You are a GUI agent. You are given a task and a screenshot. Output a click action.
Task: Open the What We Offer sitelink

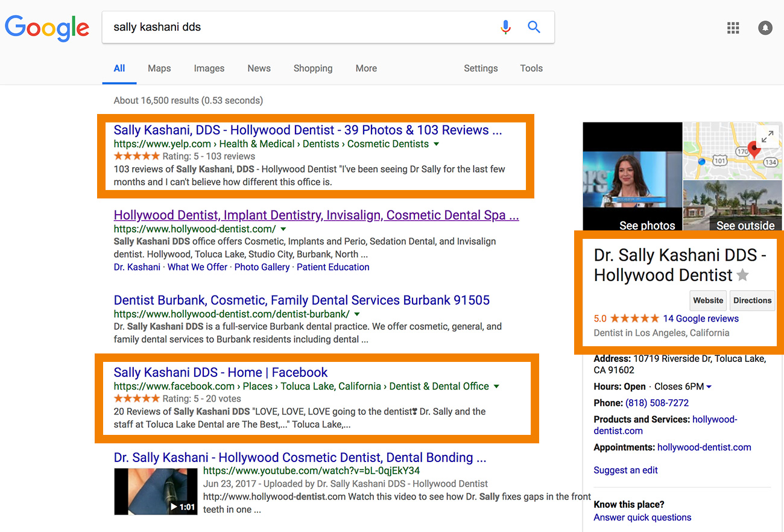coord(197,267)
